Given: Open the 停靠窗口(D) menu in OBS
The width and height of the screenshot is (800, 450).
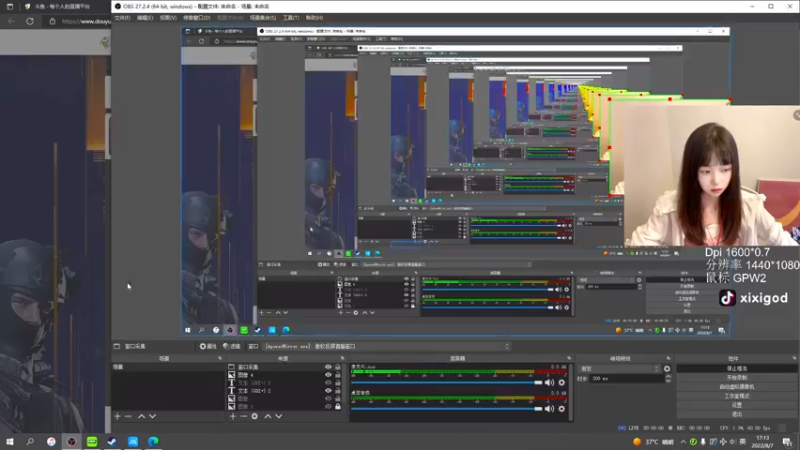Looking at the screenshot, I should (196, 18).
